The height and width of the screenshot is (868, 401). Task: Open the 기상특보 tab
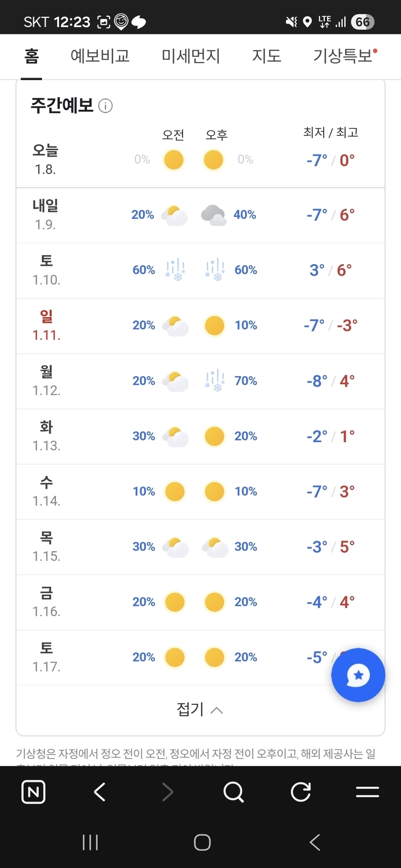point(343,56)
